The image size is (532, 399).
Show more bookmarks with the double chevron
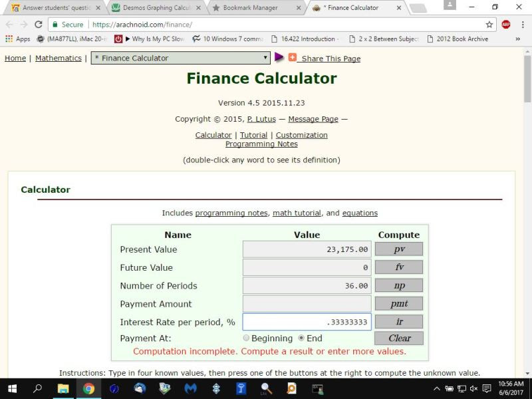[518, 39]
